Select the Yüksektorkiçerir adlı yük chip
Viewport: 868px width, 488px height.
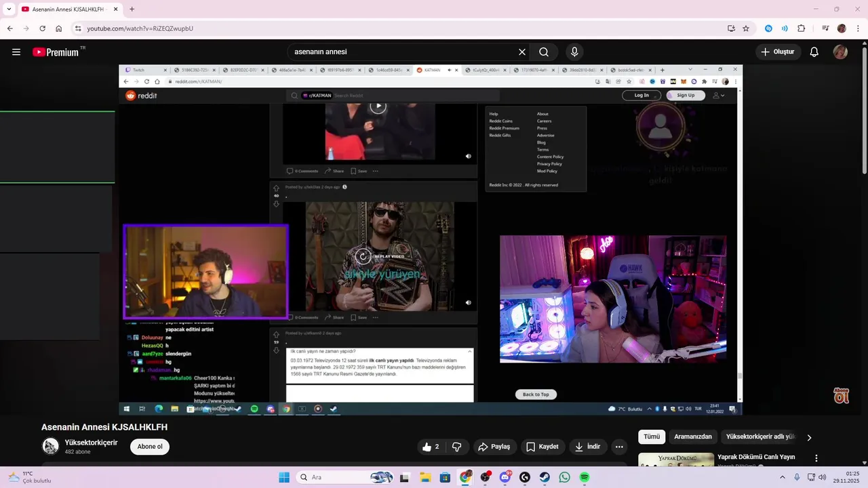(760, 437)
